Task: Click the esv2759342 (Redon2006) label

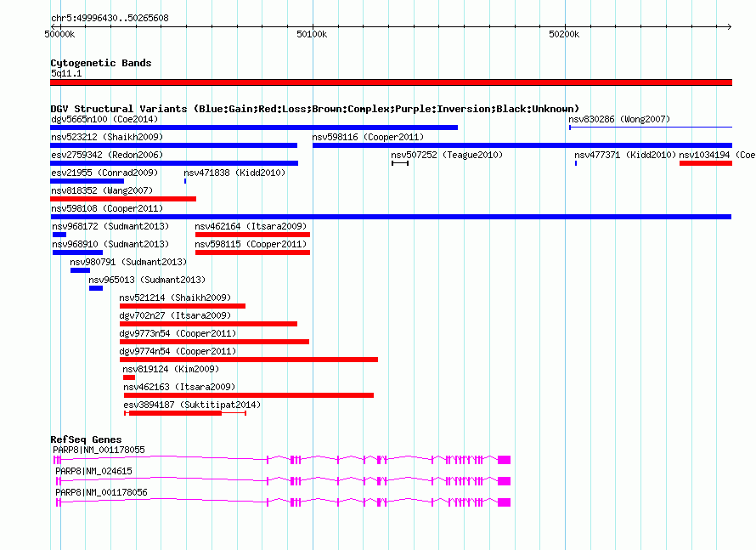Action: coord(107,155)
